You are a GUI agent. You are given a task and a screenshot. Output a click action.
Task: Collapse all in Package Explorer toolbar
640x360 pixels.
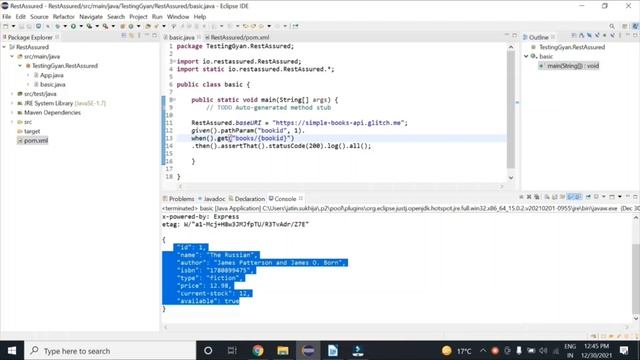(x=124, y=36)
